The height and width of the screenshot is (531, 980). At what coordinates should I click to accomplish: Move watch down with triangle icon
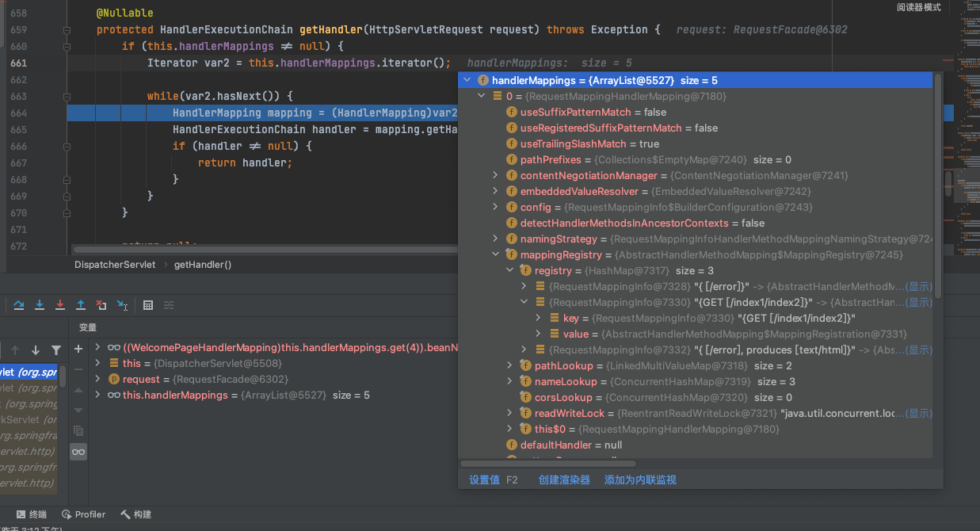(x=78, y=411)
